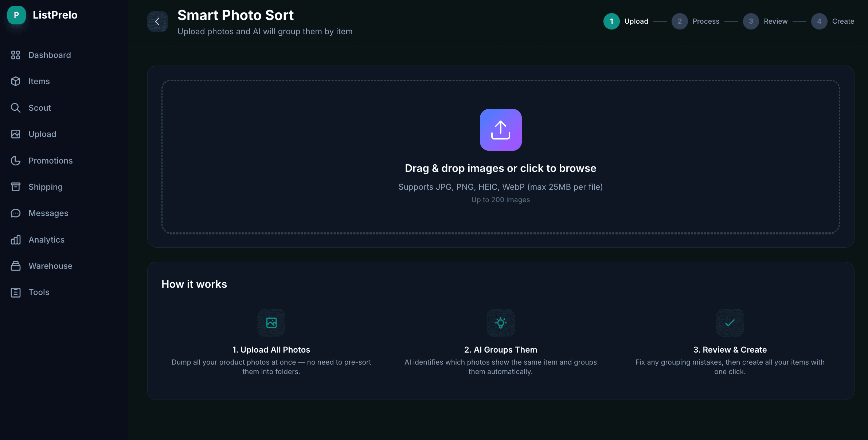Select step 4 Create circle in stepper
868x440 pixels.
pyautogui.click(x=819, y=21)
